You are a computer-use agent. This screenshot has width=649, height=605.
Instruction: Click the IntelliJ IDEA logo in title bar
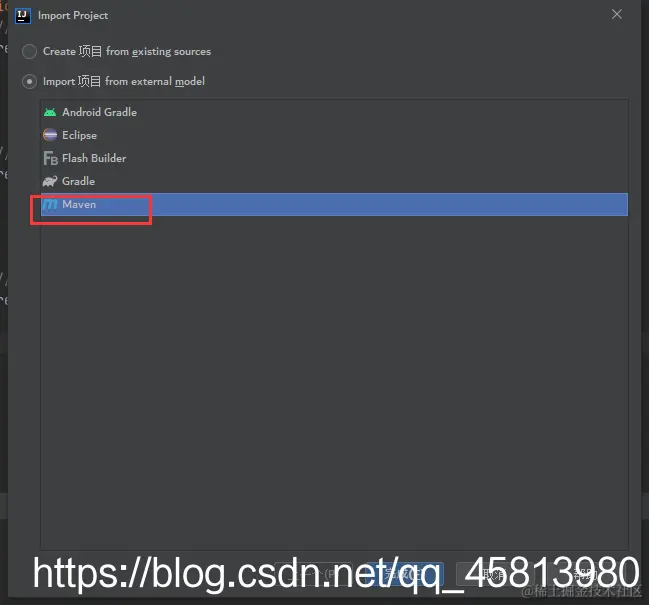click(23, 16)
